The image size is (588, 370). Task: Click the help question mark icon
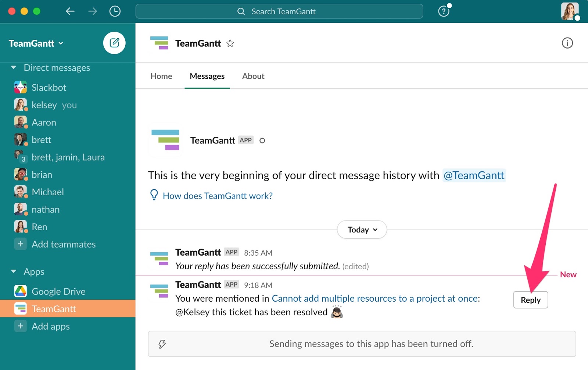(x=444, y=11)
